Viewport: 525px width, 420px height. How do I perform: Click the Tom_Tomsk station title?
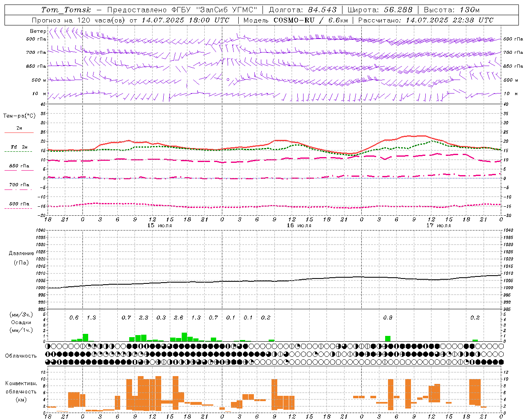66,10
